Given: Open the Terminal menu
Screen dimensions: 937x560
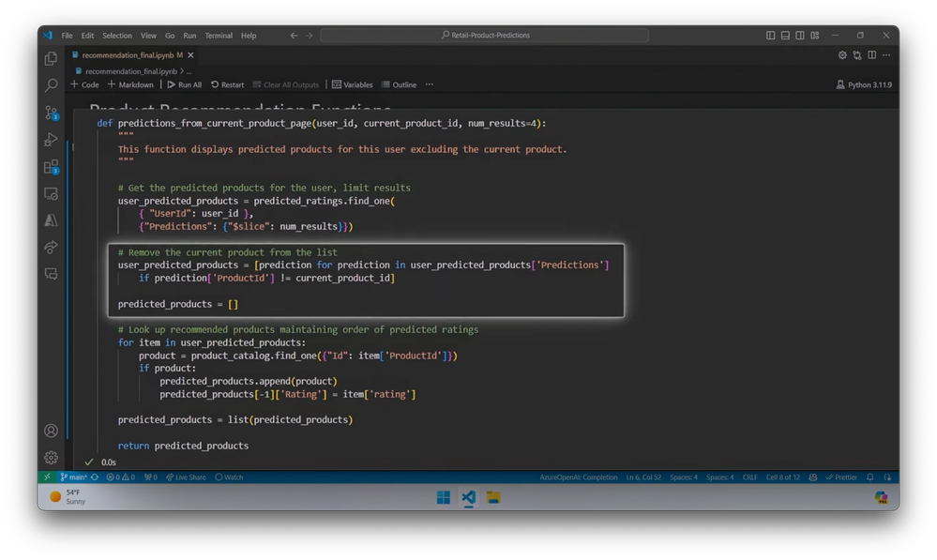Looking at the screenshot, I should (219, 36).
